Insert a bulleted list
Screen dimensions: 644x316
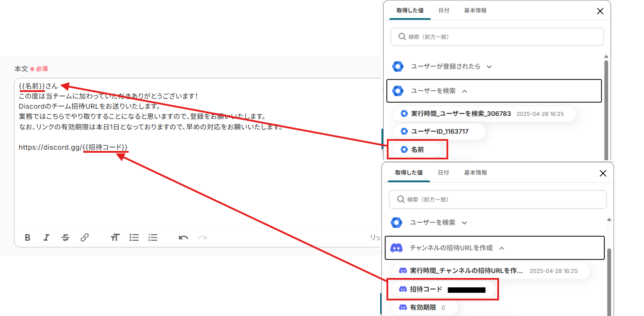click(134, 238)
